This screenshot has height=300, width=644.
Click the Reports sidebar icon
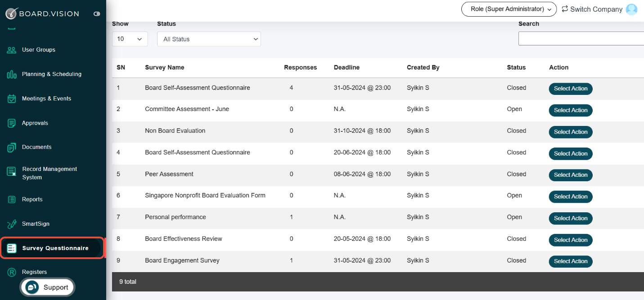[12, 199]
